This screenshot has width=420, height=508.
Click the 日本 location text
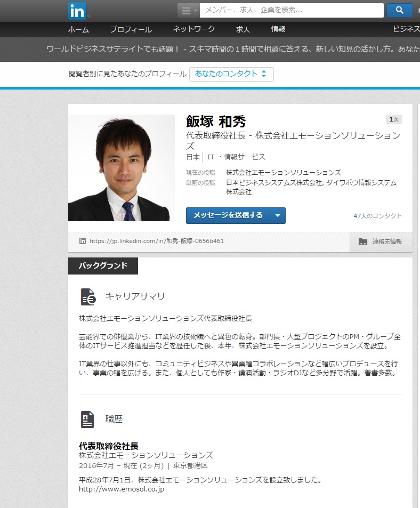click(x=193, y=157)
